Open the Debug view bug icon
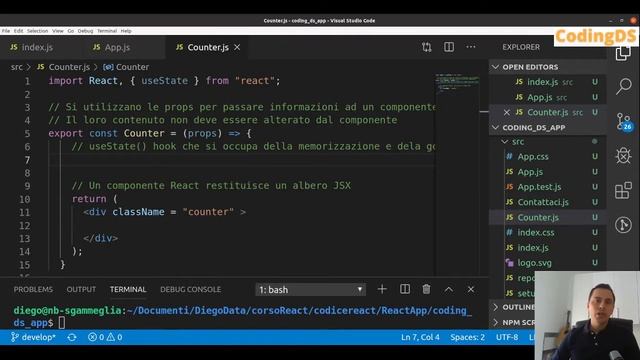This screenshot has width=640, height=360. tap(623, 156)
